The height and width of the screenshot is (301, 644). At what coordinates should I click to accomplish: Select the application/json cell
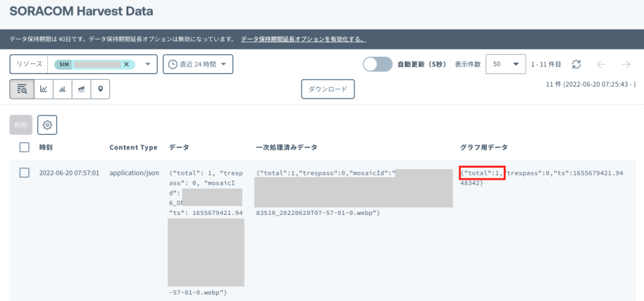pos(134,173)
